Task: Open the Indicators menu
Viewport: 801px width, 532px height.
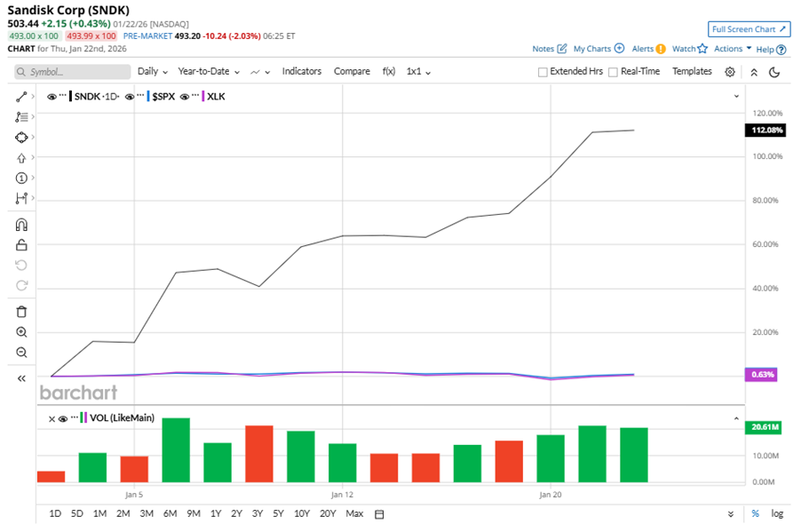Action: [x=301, y=72]
